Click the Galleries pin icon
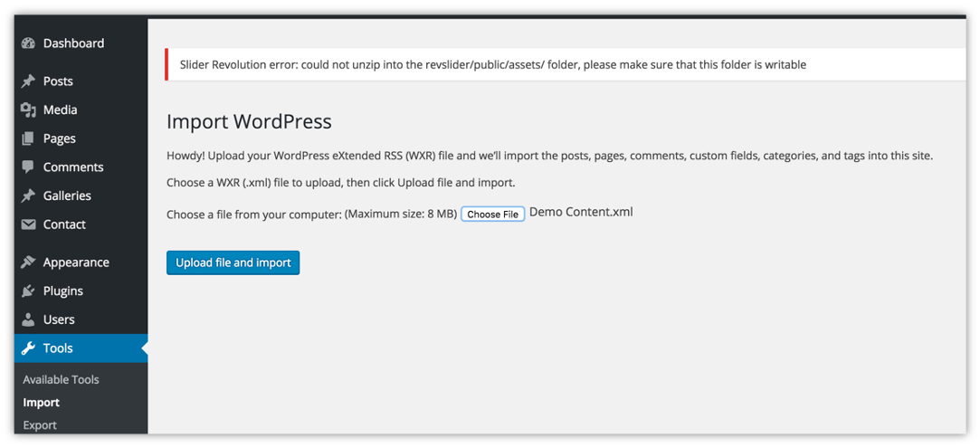980x448 pixels. (x=28, y=196)
